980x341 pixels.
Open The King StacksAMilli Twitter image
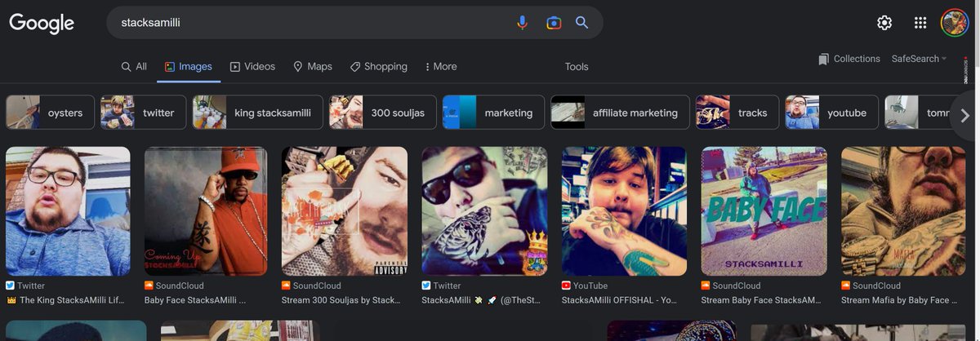(68, 211)
